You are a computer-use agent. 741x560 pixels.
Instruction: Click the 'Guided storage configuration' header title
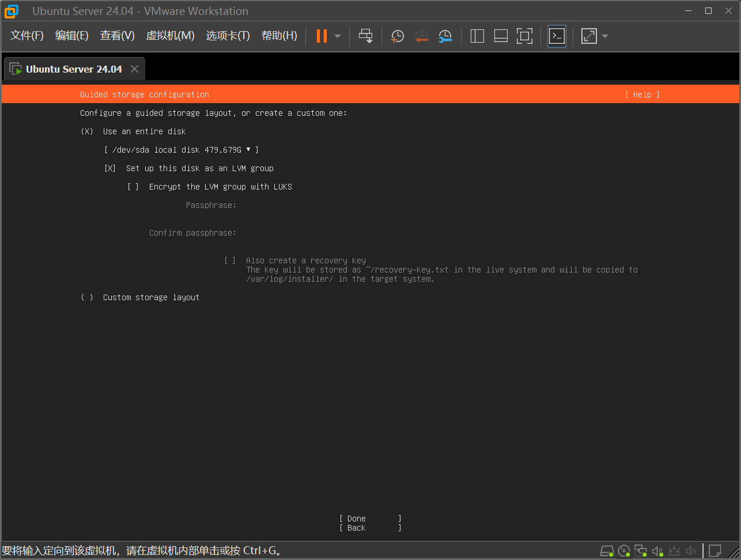pos(145,94)
